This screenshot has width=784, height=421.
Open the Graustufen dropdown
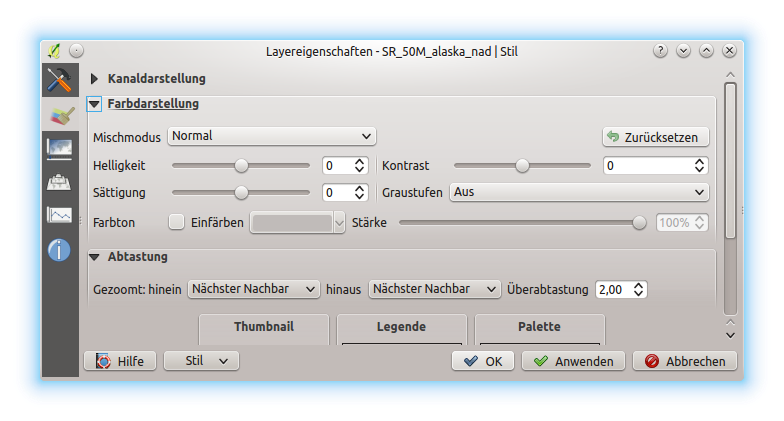tap(578, 192)
